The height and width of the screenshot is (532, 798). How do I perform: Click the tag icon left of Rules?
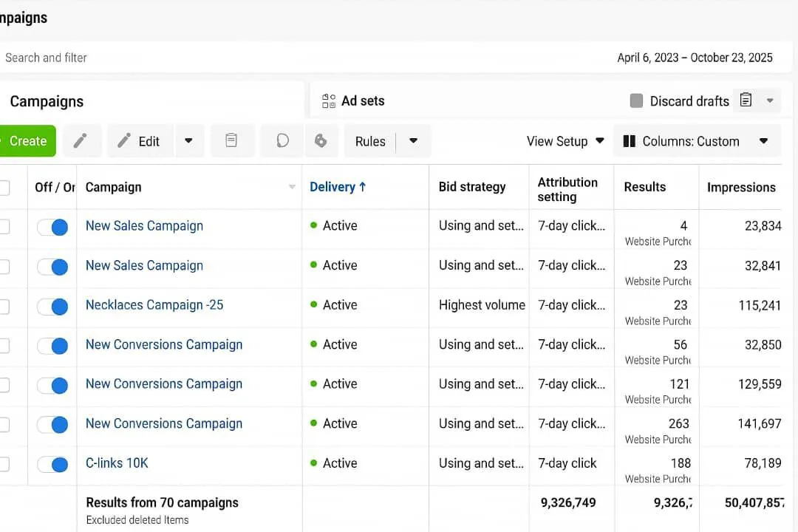tap(321, 140)
